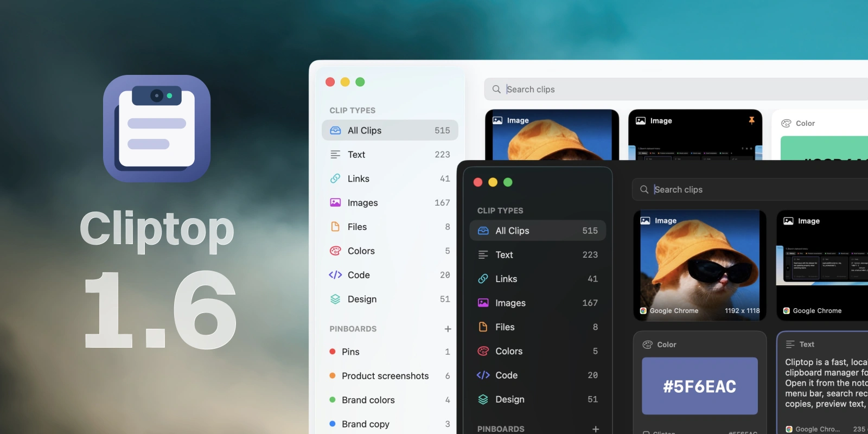Select All Clips icon in light window sidebar
This screenshot has width=868, height=434.
tap(335, 130)
